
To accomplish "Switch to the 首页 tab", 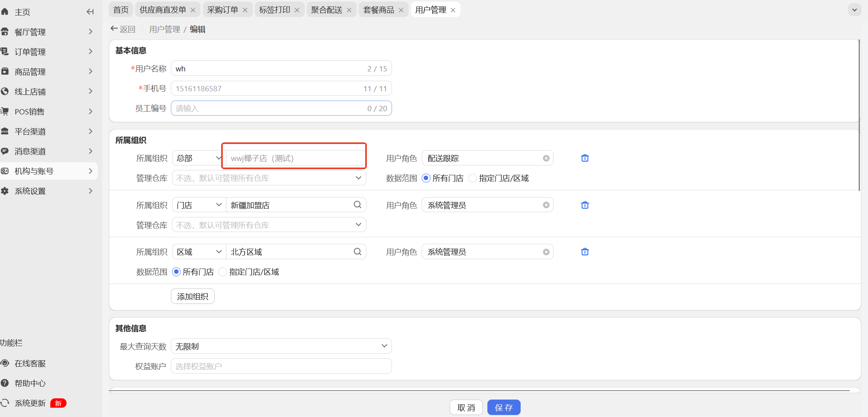I will [x=121, y=10].
